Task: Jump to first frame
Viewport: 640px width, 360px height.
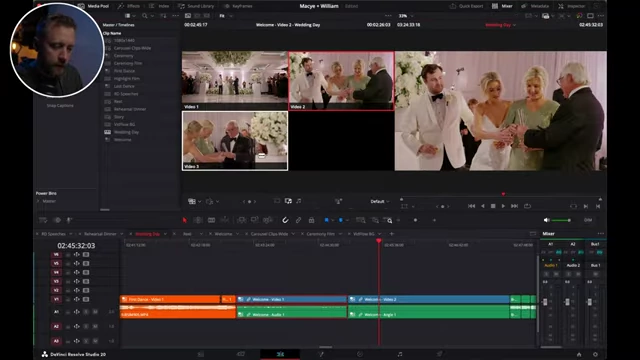Action: (x=471, y=206)
